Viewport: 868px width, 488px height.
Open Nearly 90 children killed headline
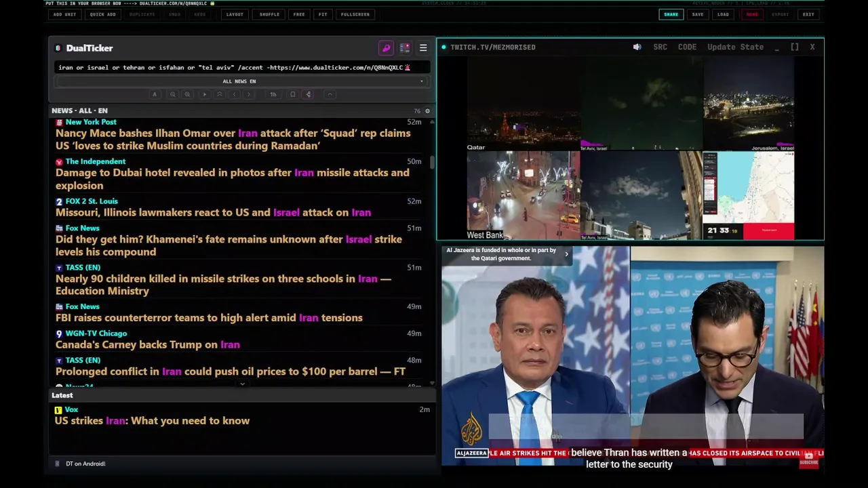coord(223,285)
